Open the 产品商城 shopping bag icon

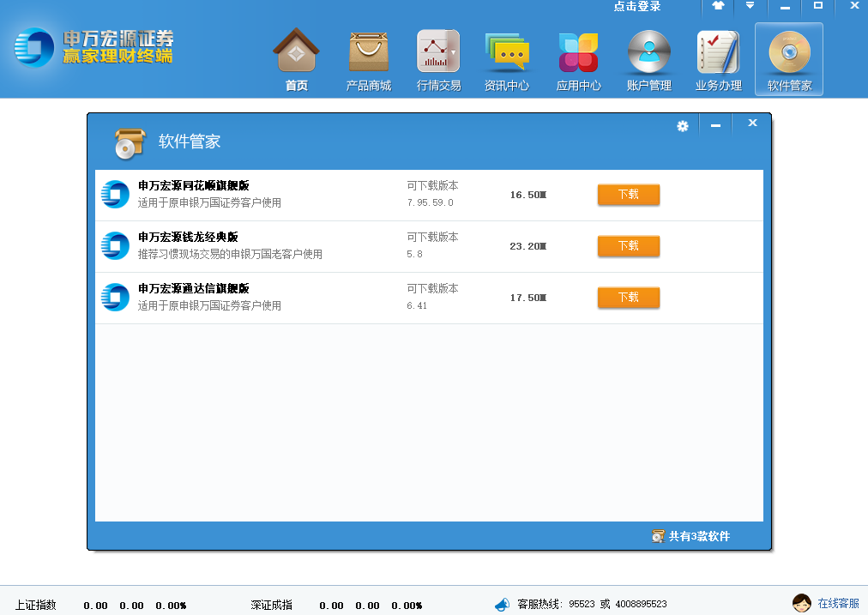click(369, 51)
